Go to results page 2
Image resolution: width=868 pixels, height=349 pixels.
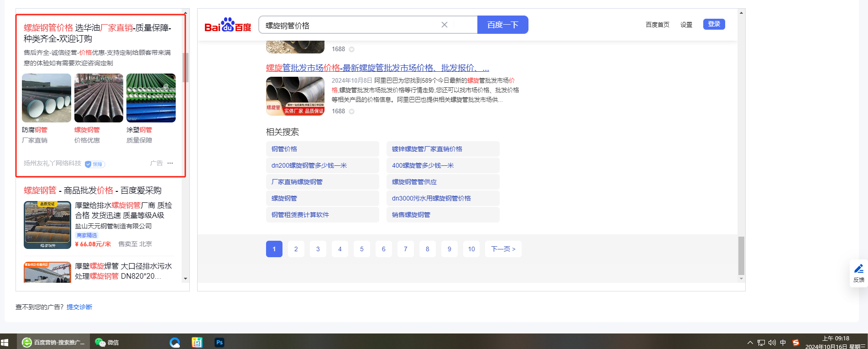[296, 249]
